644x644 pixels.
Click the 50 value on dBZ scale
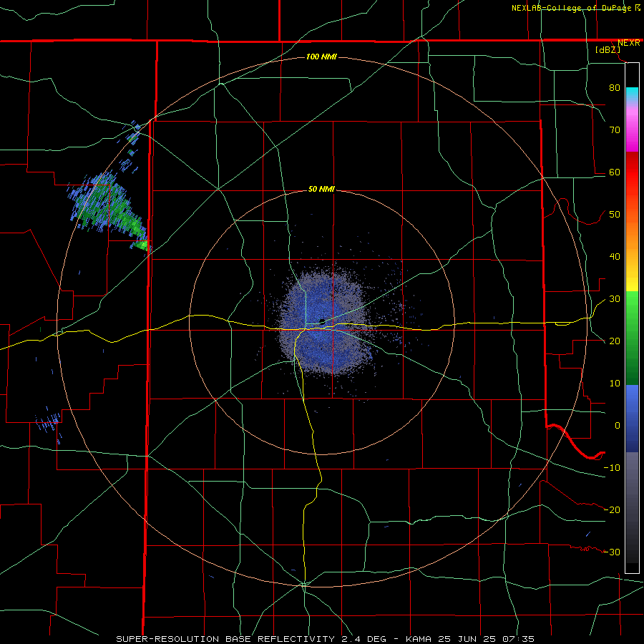click(x=615, y=215)
